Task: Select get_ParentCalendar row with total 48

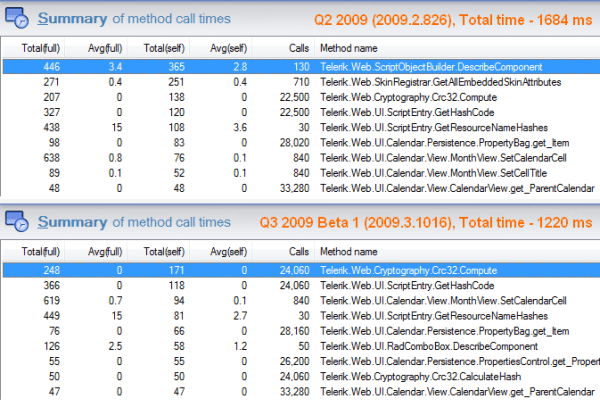Action: point(302,188)
